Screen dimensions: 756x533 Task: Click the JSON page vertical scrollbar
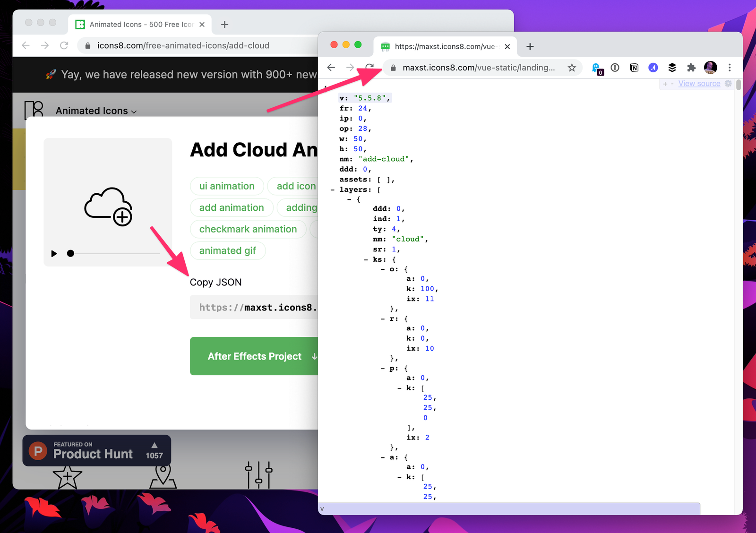(x=739, y=86)
